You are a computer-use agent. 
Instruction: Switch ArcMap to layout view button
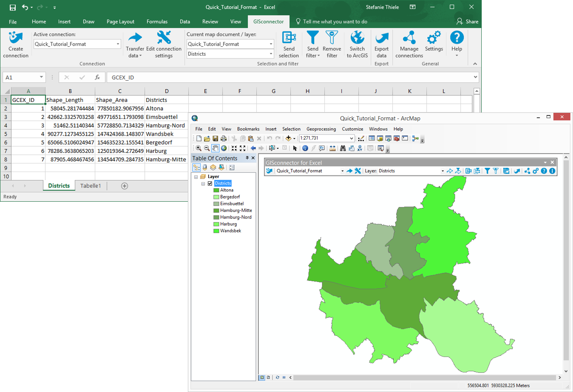click(x=268, y=377)
